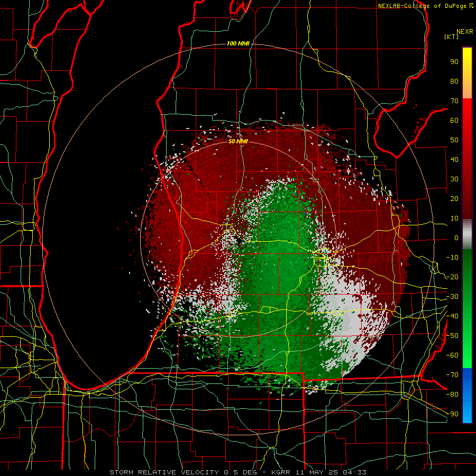Click the -50 kt scale value
The image size is (476, 476).
452,336
